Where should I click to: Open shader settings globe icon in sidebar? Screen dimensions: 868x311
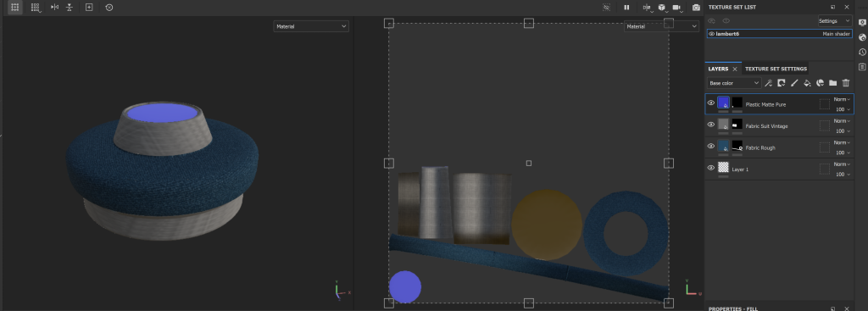pyautogui.click(x=862, y=37)
